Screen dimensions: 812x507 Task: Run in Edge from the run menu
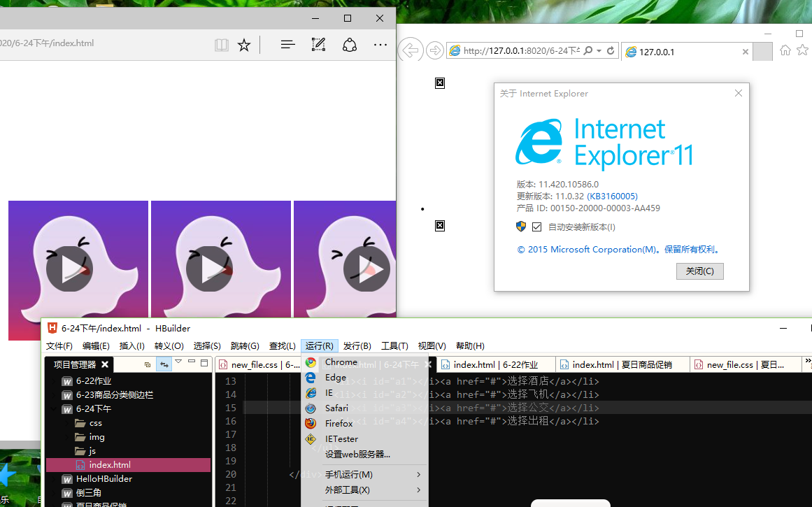pos(364,378)
